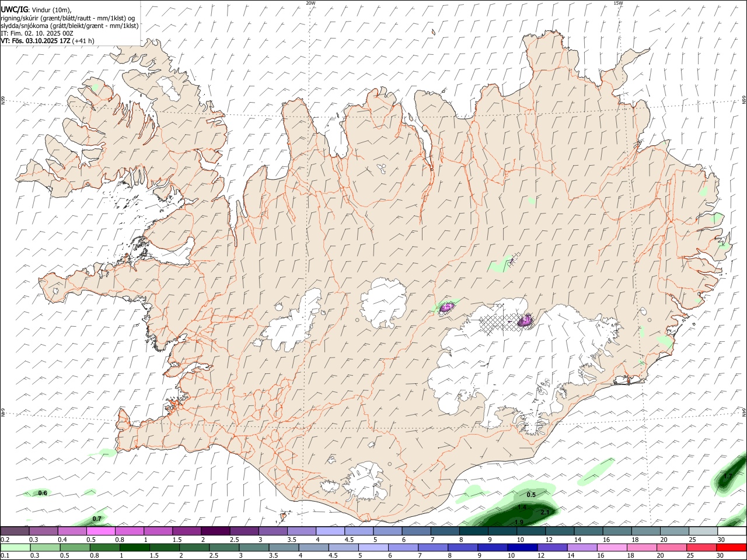Click the 'rigning/skúrir' legend description line
747x560 pixels.
click(68, 18)
